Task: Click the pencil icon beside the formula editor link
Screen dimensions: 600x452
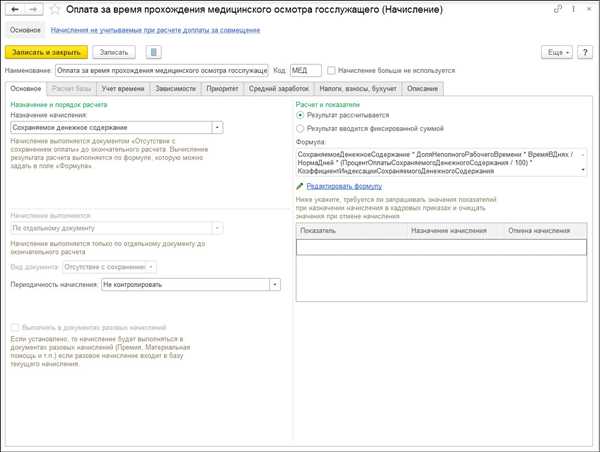Action: click(x=300, y=186)
